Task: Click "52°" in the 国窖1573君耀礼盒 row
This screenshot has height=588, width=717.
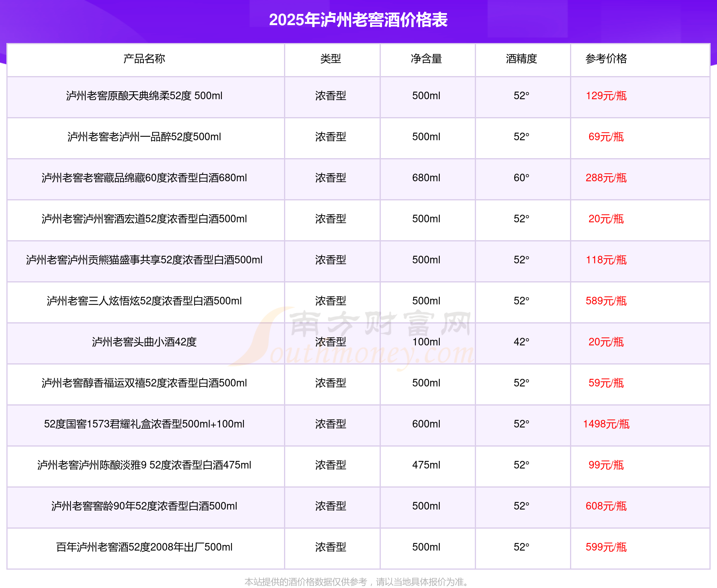Action: 521,424
